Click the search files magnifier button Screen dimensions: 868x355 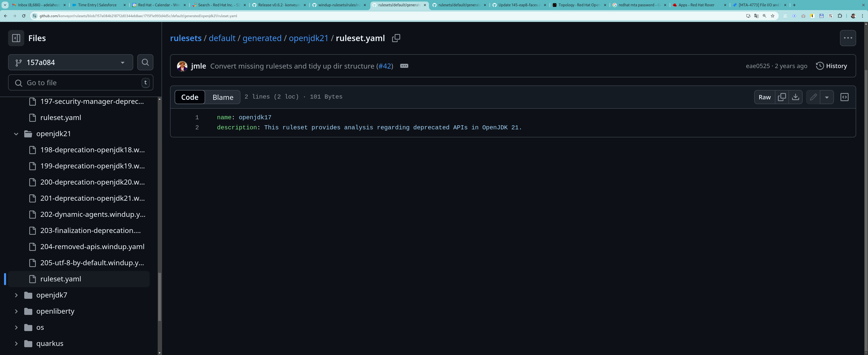145,62
